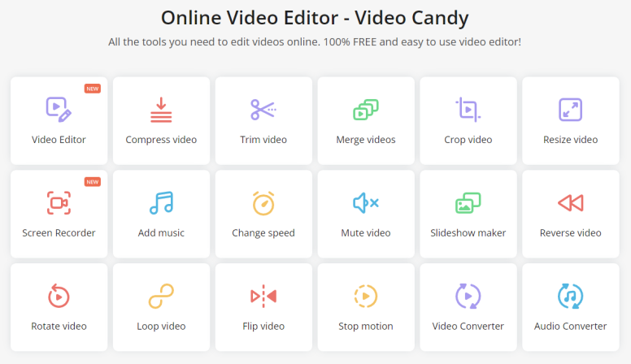This screenshot has width=631, height=364.
Task: Click the NEW badge on Video Editor card
Action: click(x=93, y=89)
